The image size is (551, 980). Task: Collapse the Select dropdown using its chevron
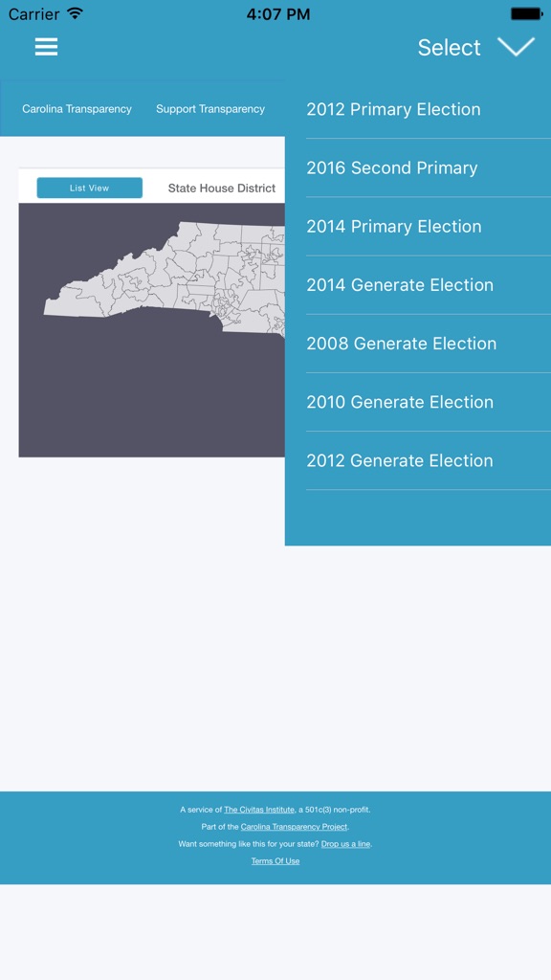(x=518, y=47)
